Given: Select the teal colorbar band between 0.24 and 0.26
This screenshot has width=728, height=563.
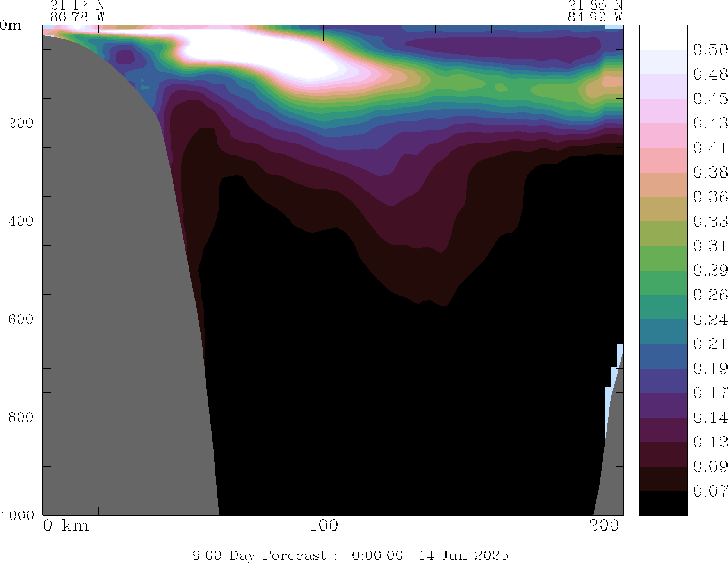Looking at the screenshot, I should (663, 307).
